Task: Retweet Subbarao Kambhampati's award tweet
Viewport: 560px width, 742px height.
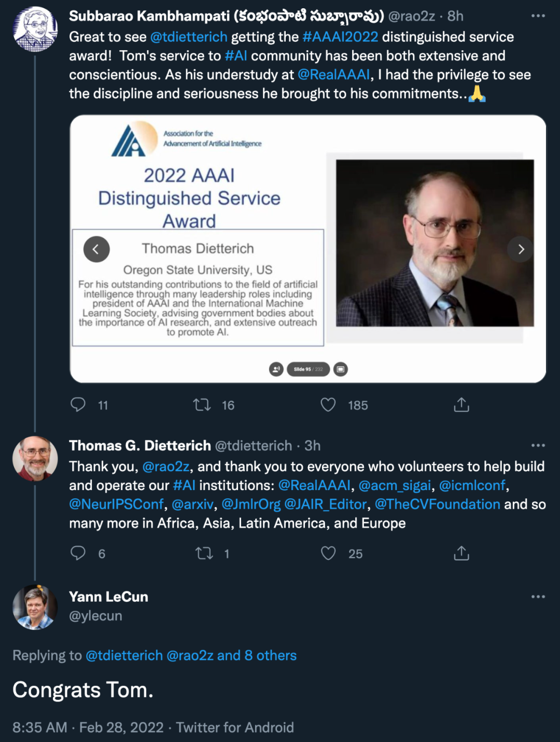Action: click(x=202, y=404)
